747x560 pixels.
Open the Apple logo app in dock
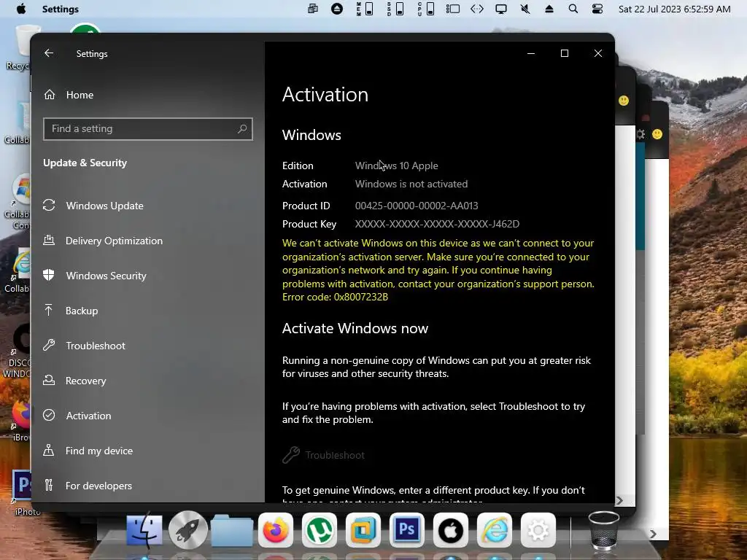click(x=450, y=530)
